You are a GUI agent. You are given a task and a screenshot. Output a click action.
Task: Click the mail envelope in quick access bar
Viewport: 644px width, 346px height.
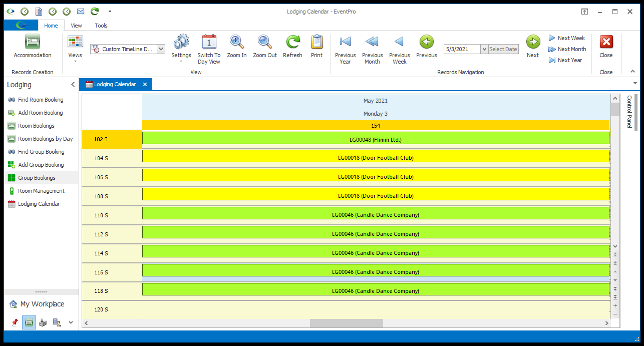tap(80, 11)
